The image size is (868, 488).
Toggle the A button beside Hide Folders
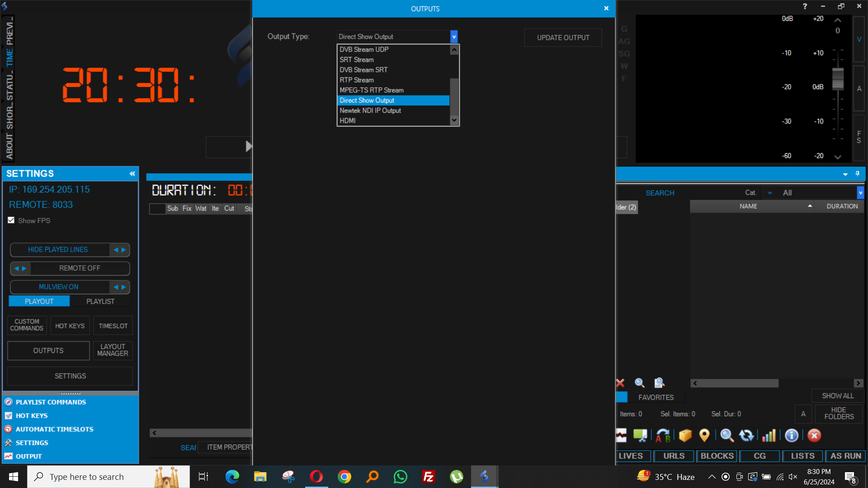[803, 414]
